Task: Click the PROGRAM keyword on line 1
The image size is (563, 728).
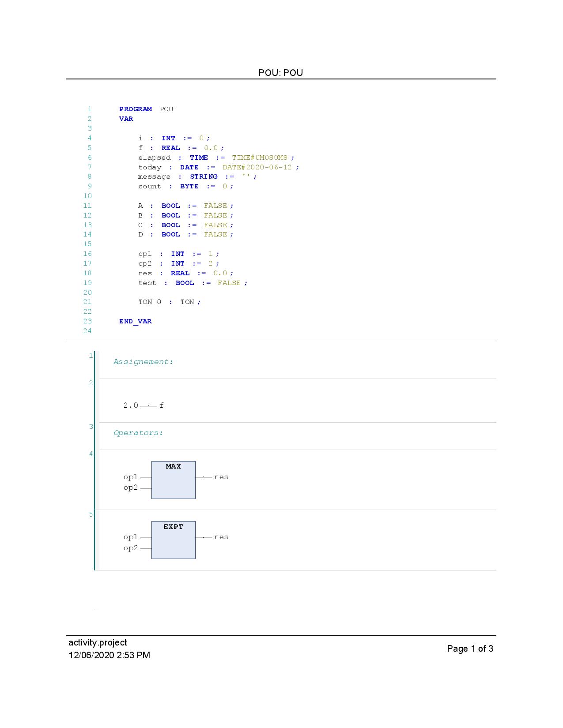Action: pos(136,109)
